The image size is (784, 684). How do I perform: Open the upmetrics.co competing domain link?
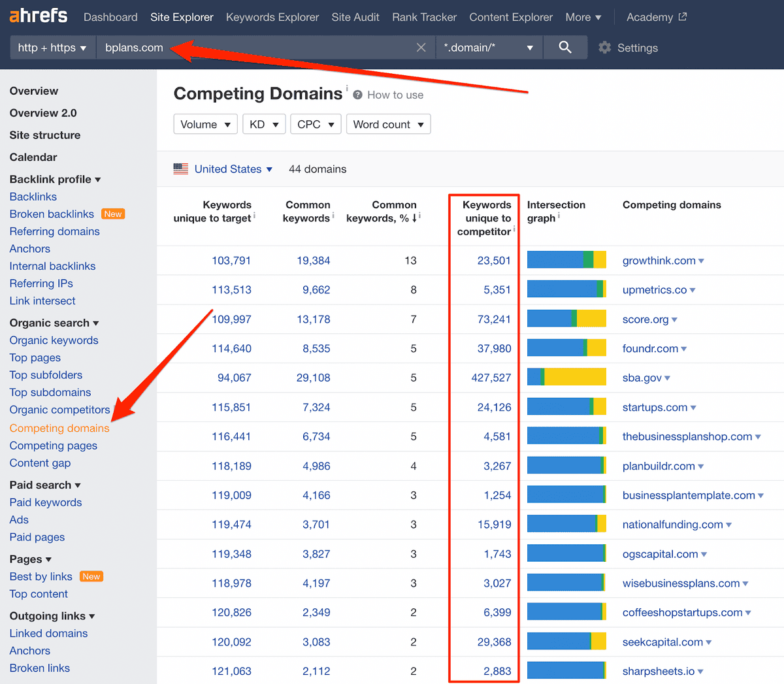click(655, 290)
